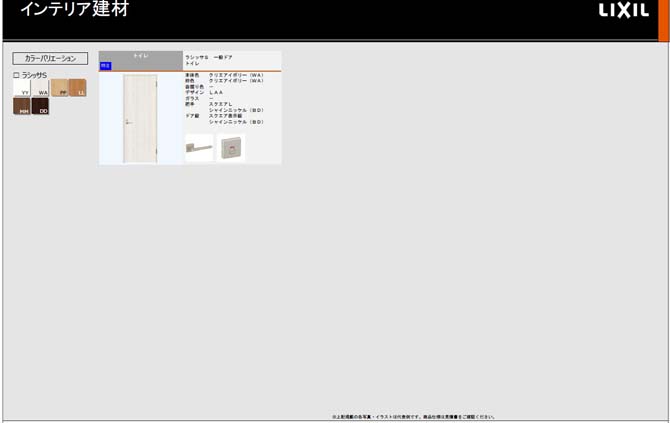Select the YY white color swatch
670x423 pixels.
click(x=22, y=88)
